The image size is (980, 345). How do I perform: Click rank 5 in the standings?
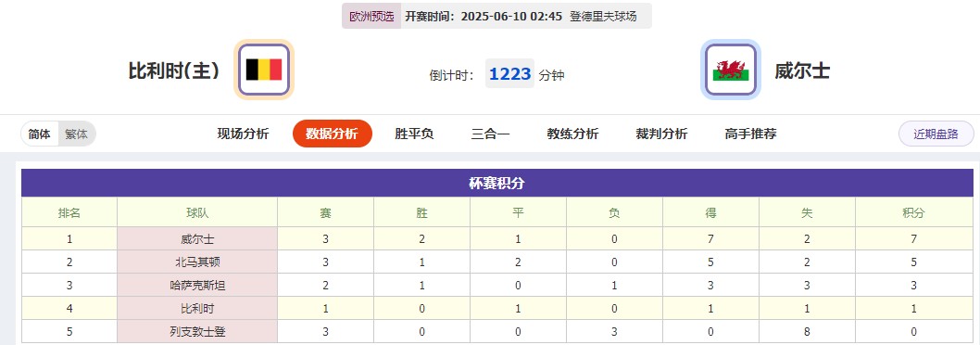pos(69,332)
